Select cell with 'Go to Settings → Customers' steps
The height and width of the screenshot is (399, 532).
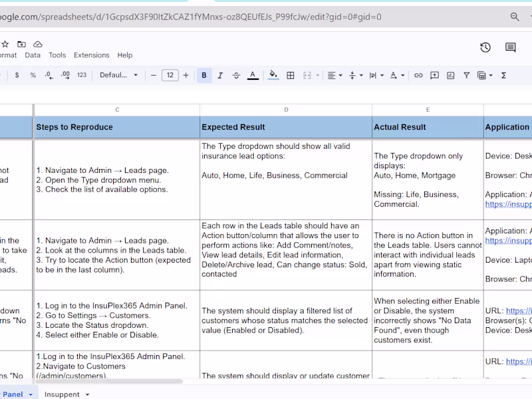[x=117, y=321]
